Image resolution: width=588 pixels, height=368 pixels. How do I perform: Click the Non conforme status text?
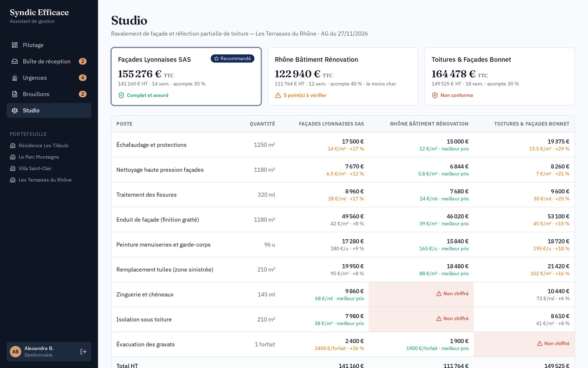coord(457,95)
